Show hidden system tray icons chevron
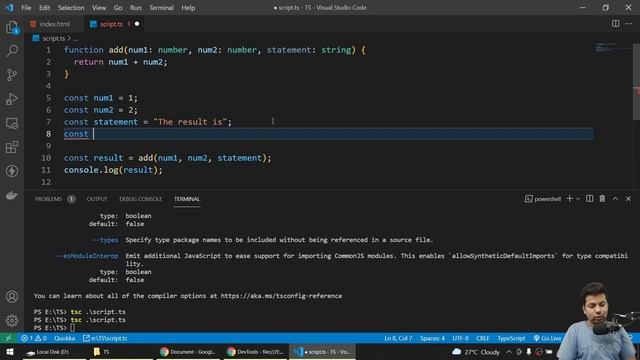 tap(509, 351)
